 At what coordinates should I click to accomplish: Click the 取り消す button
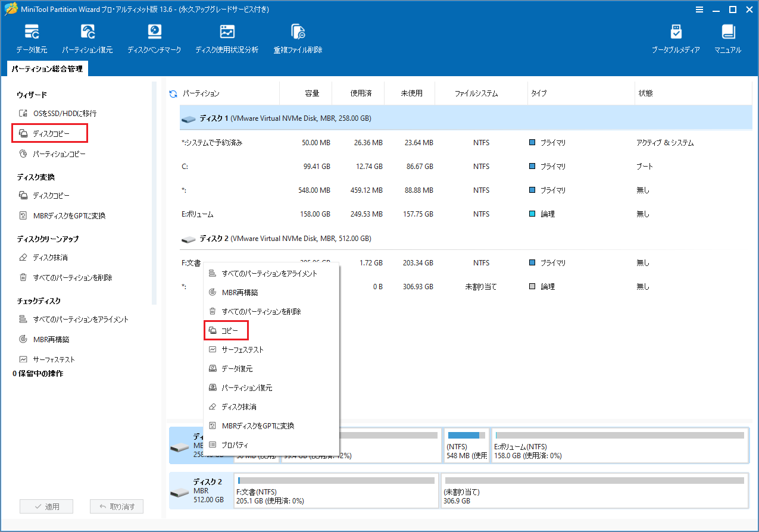tap(117, 506)
